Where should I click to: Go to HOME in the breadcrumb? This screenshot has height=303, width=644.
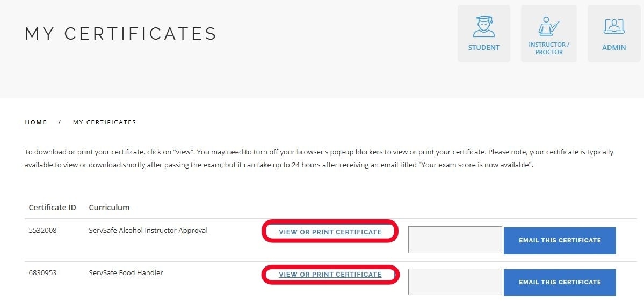[x=36, y=122]
